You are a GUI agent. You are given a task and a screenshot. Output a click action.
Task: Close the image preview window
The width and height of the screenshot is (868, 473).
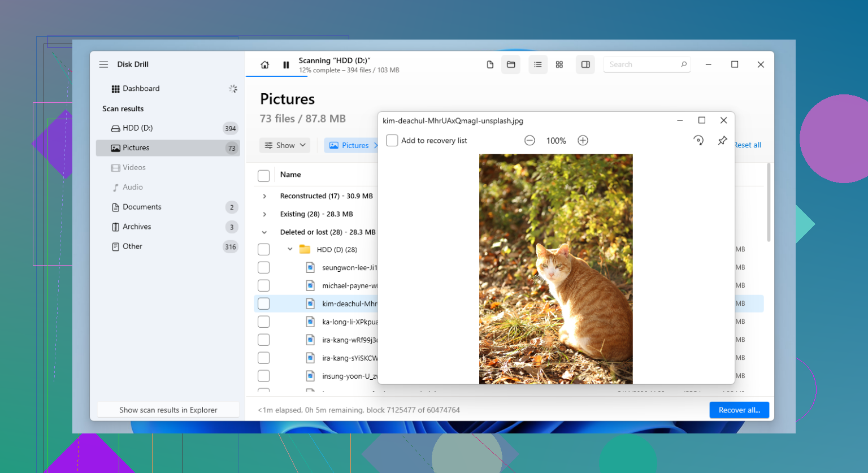pyautogui.click(x=723, y=120)
